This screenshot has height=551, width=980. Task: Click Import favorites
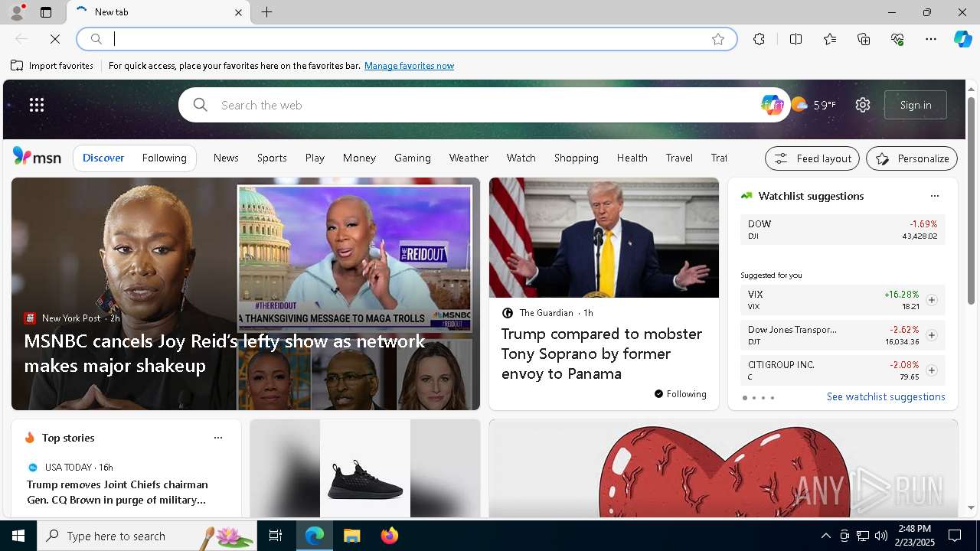click(52, 66)
